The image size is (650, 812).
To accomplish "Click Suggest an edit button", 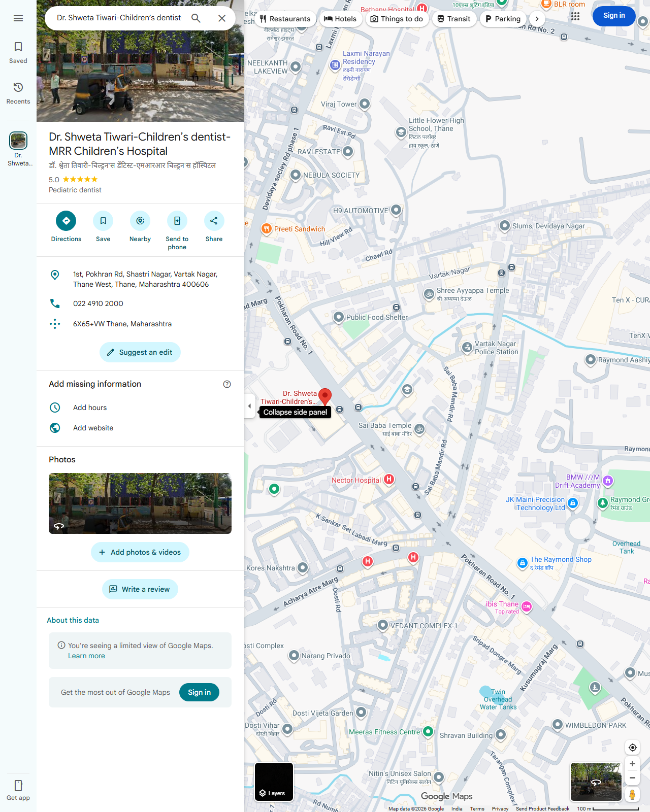I will tap(140, 352).
